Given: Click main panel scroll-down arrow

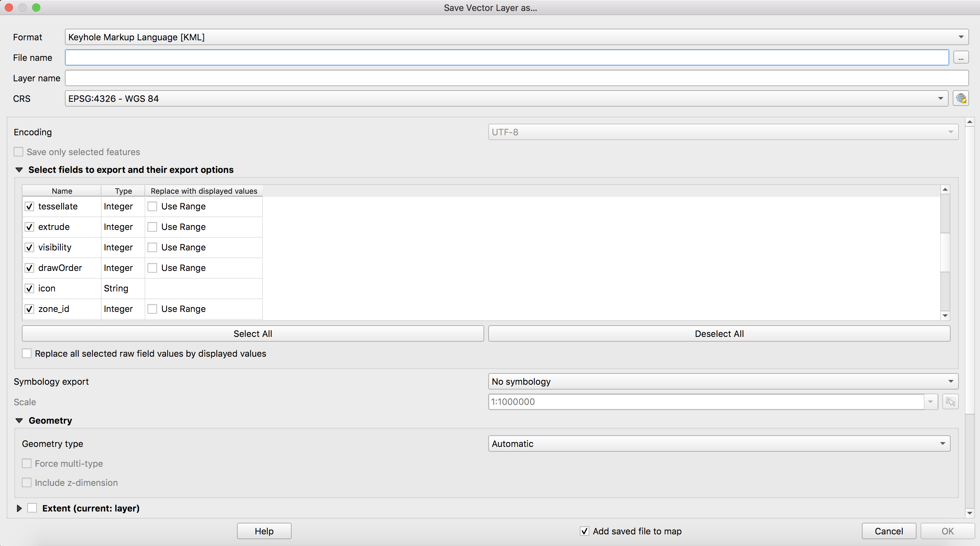Looking at the screenshot, I should 969,513.
